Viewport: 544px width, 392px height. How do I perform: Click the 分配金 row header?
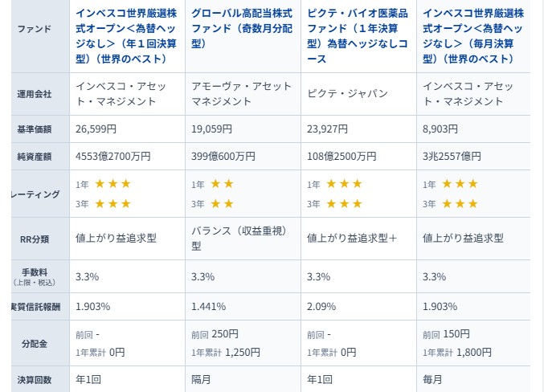(x=35, y=343)
